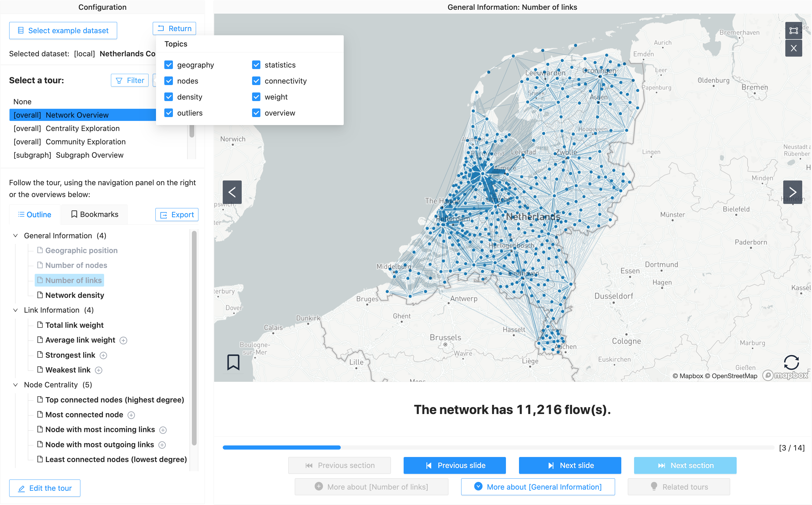The image size is (812, 505).
Task: Click plus icon beside Most connected node
Action: click(x=131, y=415)
